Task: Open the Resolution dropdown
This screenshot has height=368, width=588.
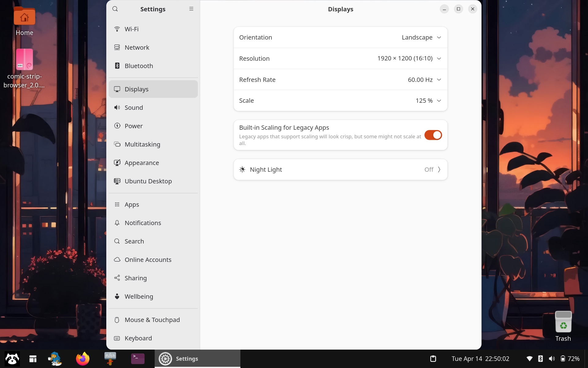Action: click(x=409, y=59)
